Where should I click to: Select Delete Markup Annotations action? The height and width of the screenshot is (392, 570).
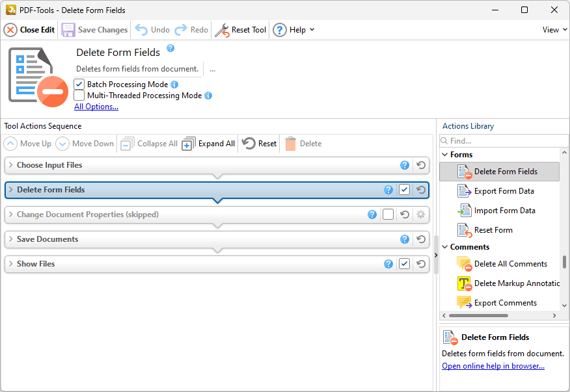tap(500, 283)
